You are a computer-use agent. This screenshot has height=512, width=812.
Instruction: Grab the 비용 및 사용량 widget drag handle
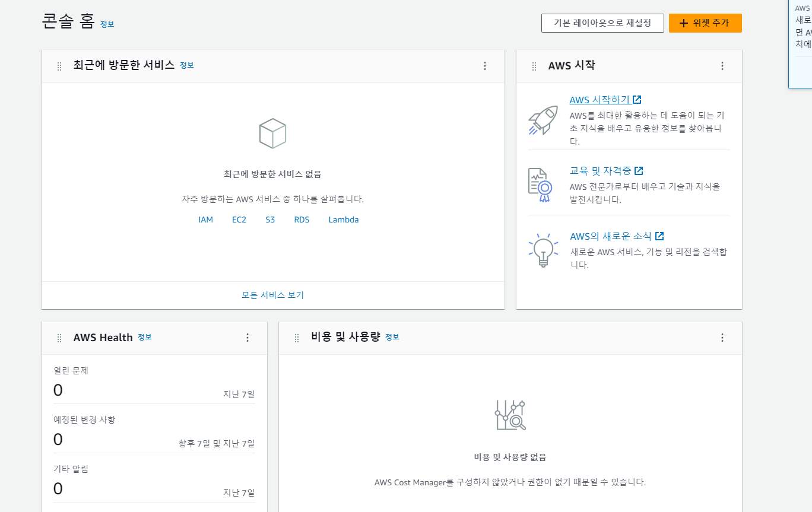click(x=297, y=338)
